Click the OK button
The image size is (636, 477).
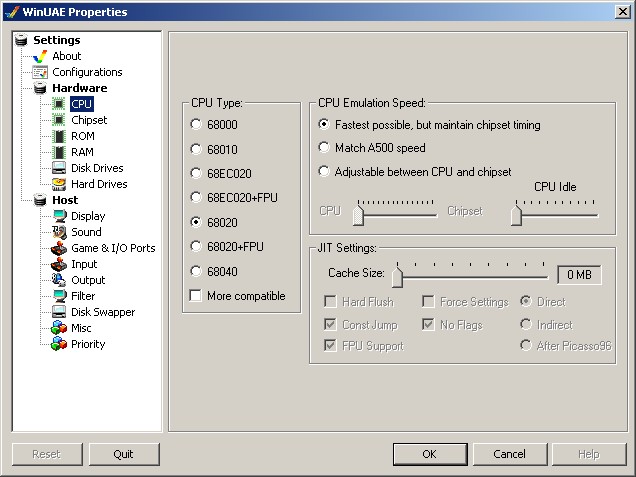[430, 454]
